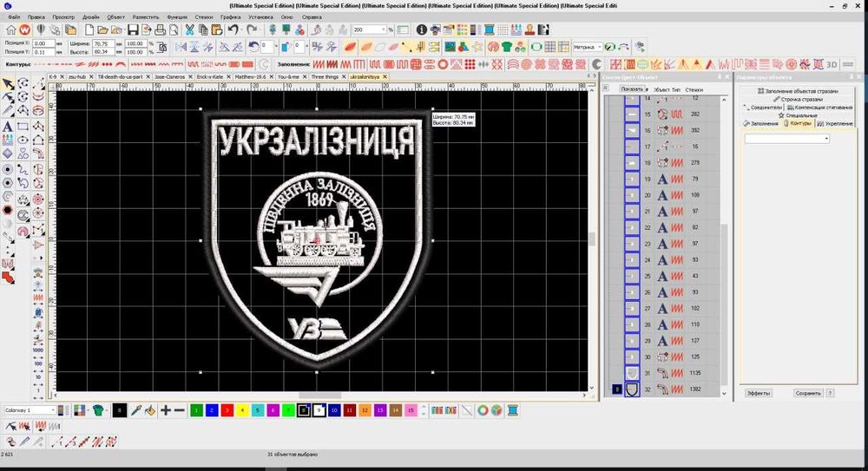Open the dropdown arrow beside the undo icon
The height and width of the screenshot is (471, 868).
pos(242,29)
